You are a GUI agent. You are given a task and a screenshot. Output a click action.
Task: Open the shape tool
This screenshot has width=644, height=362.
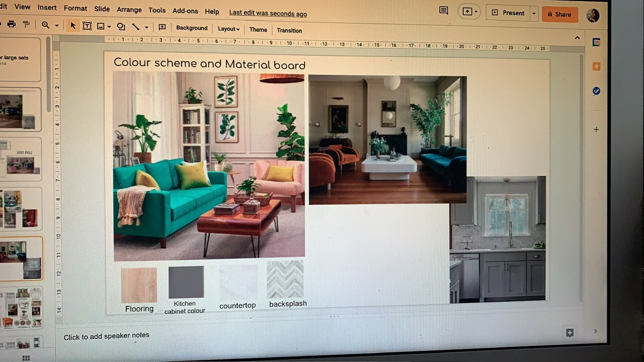[121, 27]
